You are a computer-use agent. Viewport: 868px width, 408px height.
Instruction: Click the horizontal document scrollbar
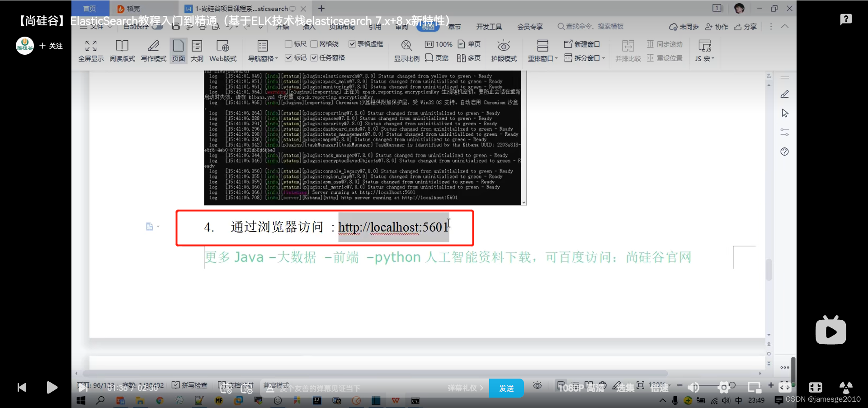pyautogui.click(x=375, y=373)
